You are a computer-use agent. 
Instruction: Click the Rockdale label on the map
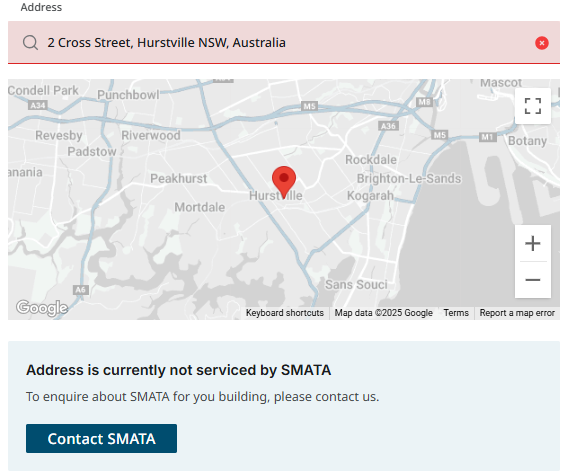(371, 160)
